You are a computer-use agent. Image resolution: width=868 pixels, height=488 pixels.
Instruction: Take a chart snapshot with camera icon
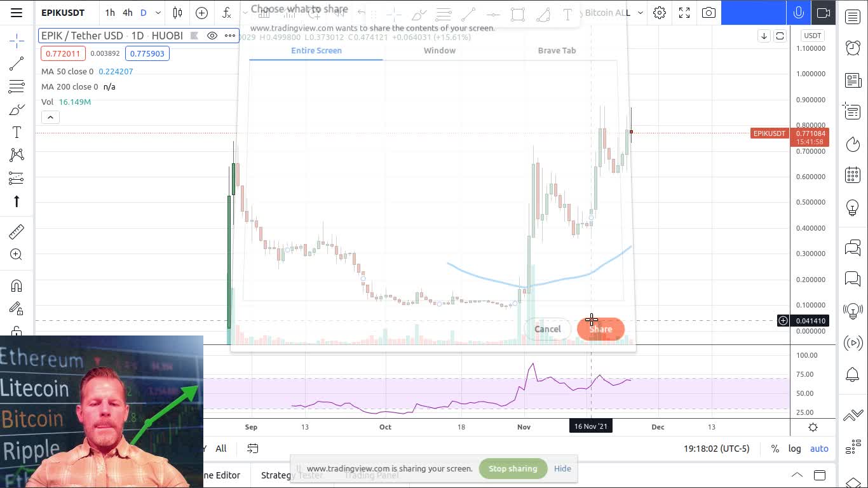click(709, 13)
